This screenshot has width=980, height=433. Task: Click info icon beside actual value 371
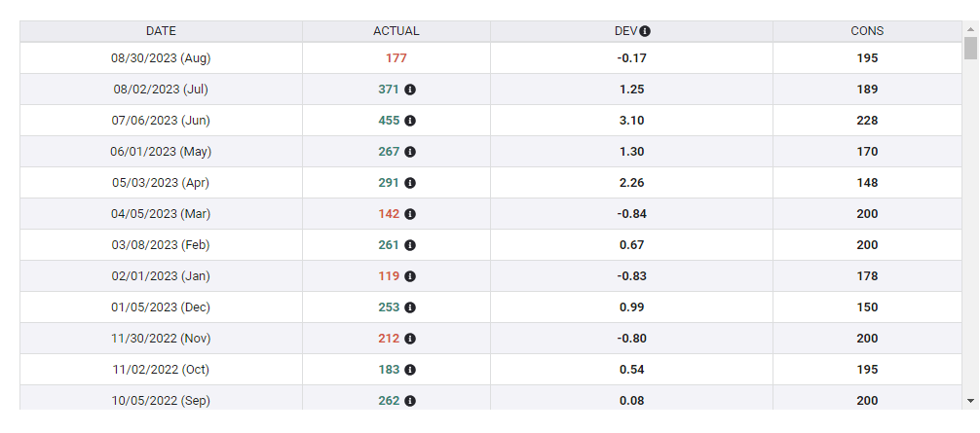coord(410,90)
